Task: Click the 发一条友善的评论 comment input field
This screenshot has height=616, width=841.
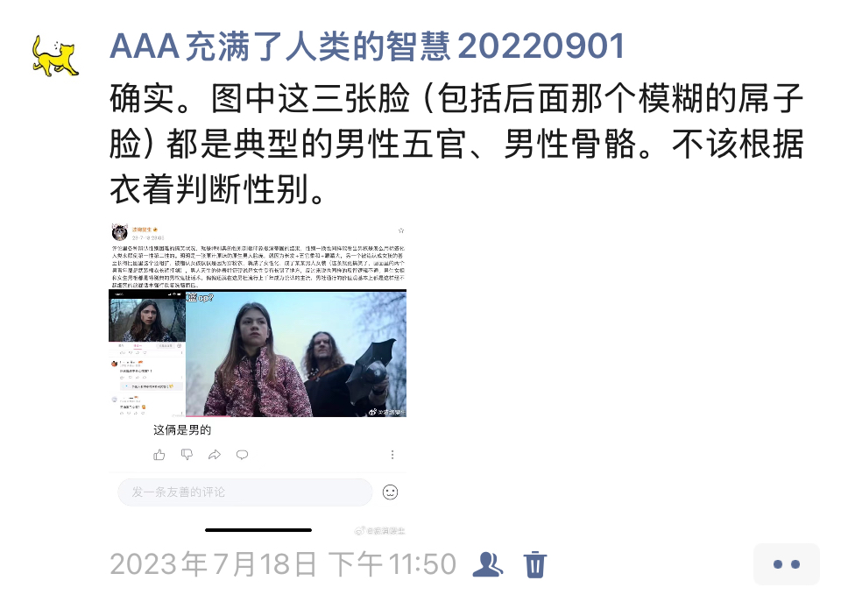Action: pyautogui.click(x=245, y=492)
